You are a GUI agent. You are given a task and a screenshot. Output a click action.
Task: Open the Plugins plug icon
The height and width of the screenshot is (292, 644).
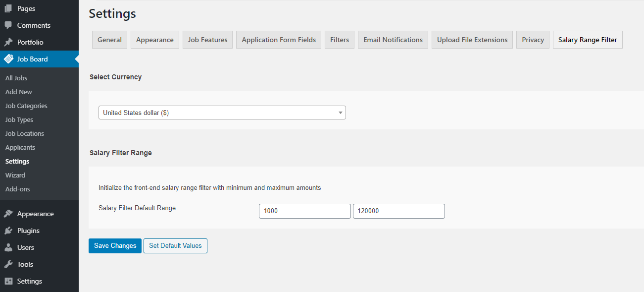click(x=9, y=230)
